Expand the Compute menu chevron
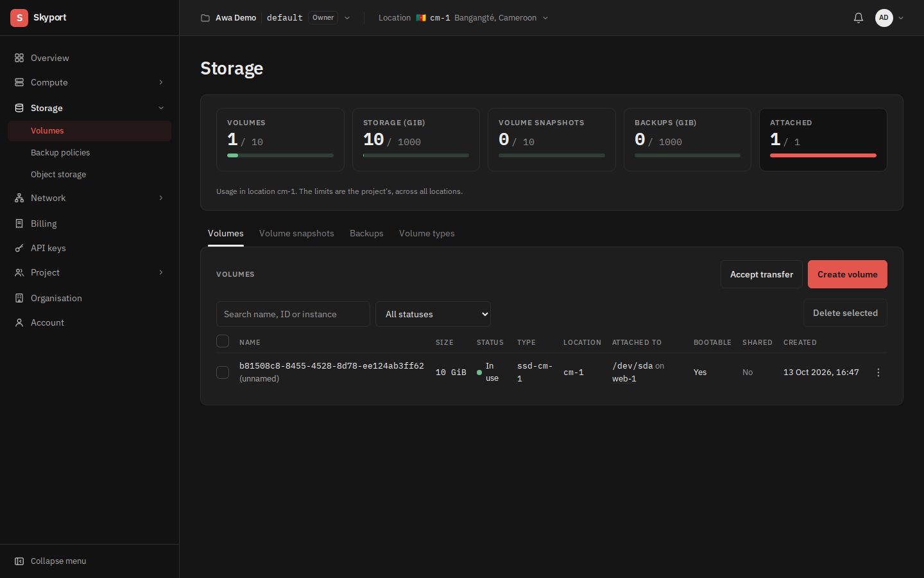Image resolution: width=924 pixels, height=578 pixels. click(x=161, y=82)
